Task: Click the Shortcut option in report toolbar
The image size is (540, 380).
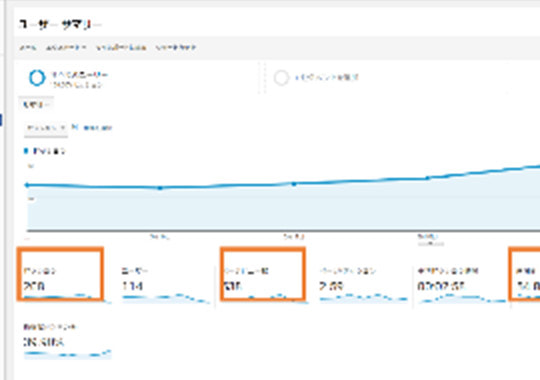Action: [x=176, y=48]
